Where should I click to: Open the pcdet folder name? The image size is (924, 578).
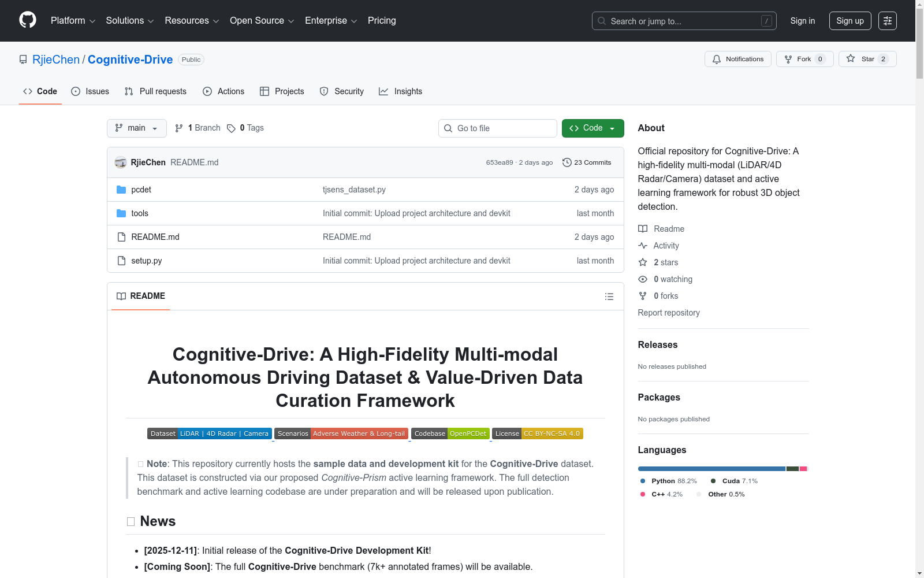point(141,190)
